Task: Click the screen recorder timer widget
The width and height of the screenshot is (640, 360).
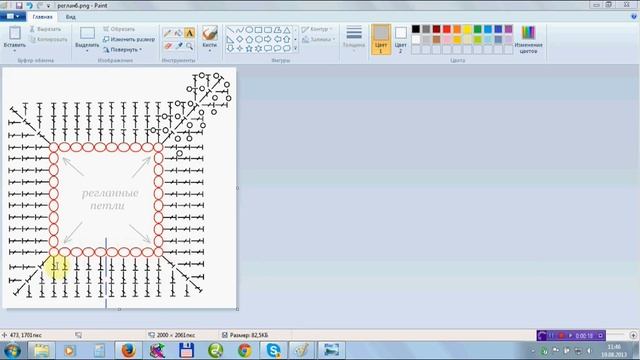Action: click(571, 336)
